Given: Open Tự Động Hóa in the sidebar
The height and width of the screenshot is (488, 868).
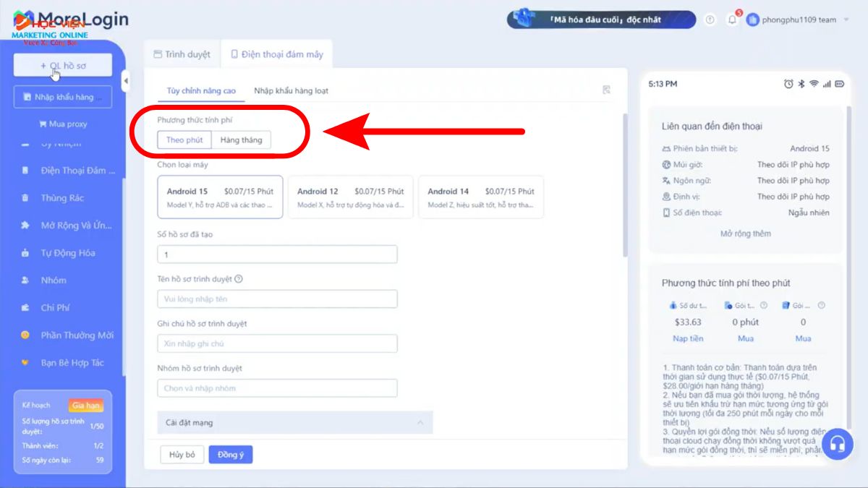Looking at the screenshot, I should coord(67,253).
